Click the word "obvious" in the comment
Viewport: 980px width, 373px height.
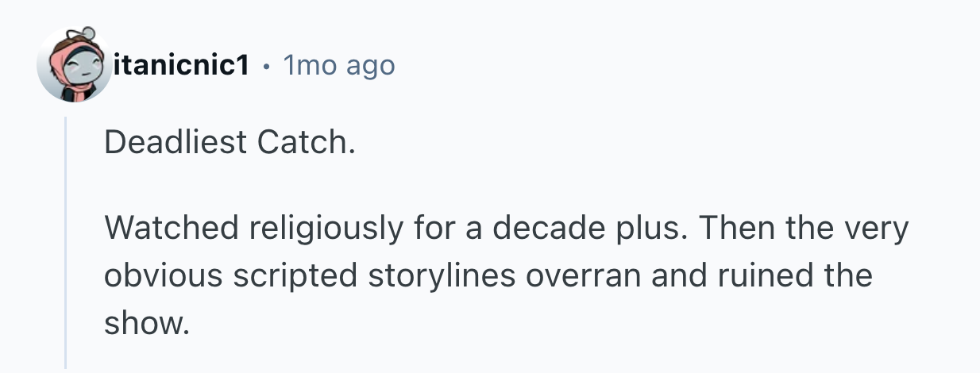click(163, 276)
